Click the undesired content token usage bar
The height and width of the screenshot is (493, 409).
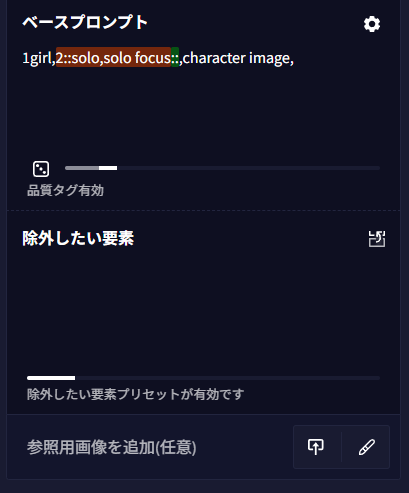coord(203,378)
